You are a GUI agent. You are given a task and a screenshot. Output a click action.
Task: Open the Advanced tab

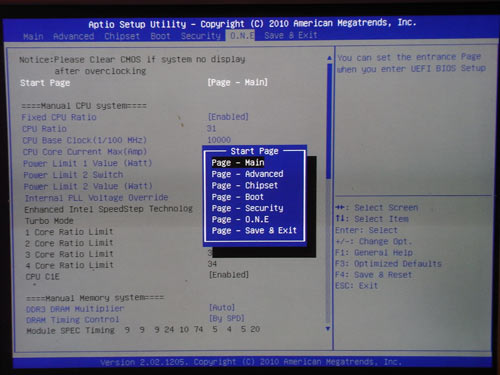pos(74,36)
